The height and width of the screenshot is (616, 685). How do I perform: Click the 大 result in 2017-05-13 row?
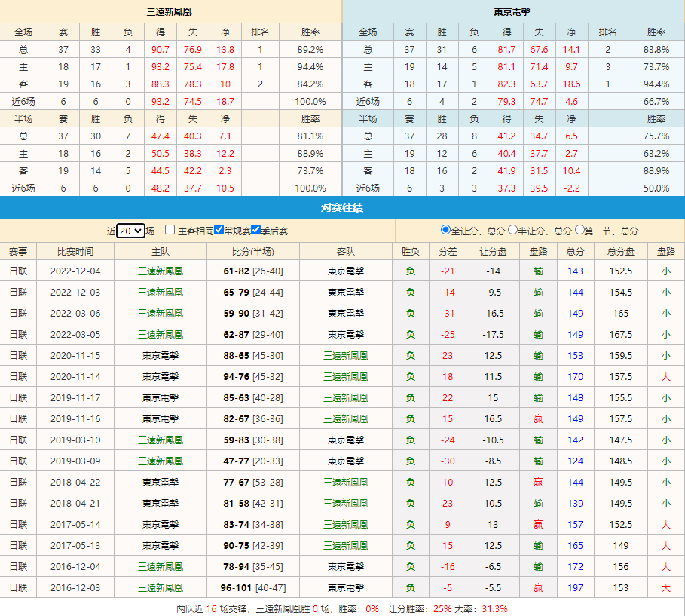tap(665, 546)
